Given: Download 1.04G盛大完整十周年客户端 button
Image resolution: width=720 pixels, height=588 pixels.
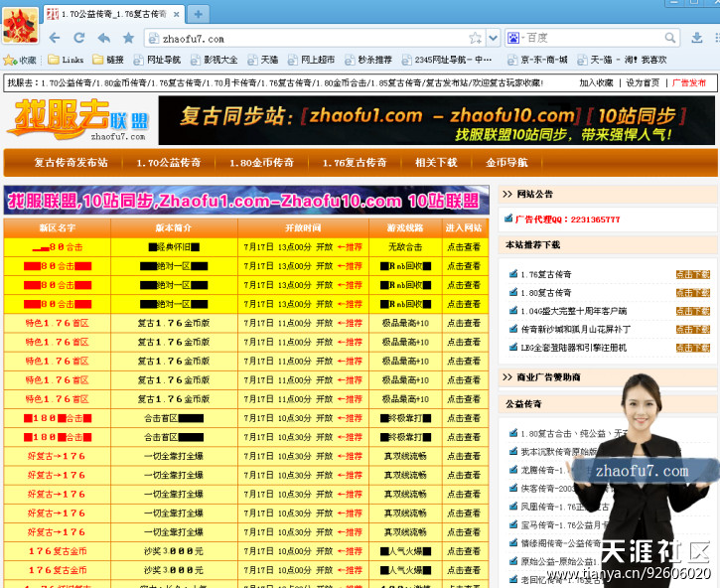Looking at the screenshot, I should [693, 311].
